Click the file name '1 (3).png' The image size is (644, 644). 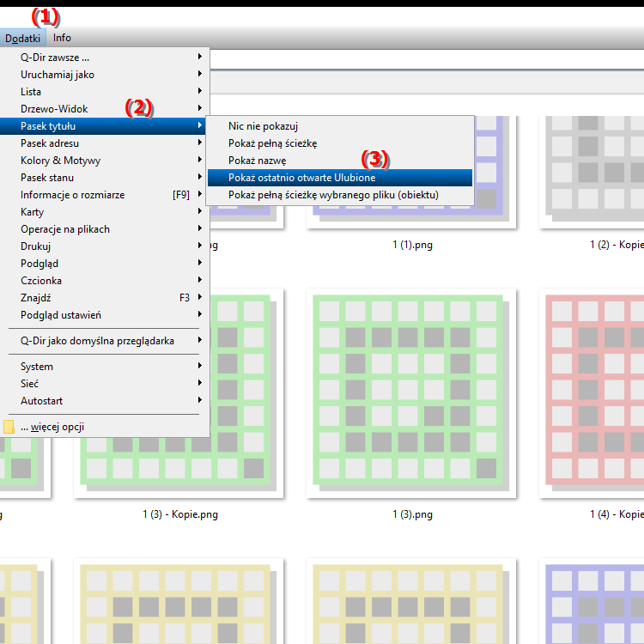(412, 514)
